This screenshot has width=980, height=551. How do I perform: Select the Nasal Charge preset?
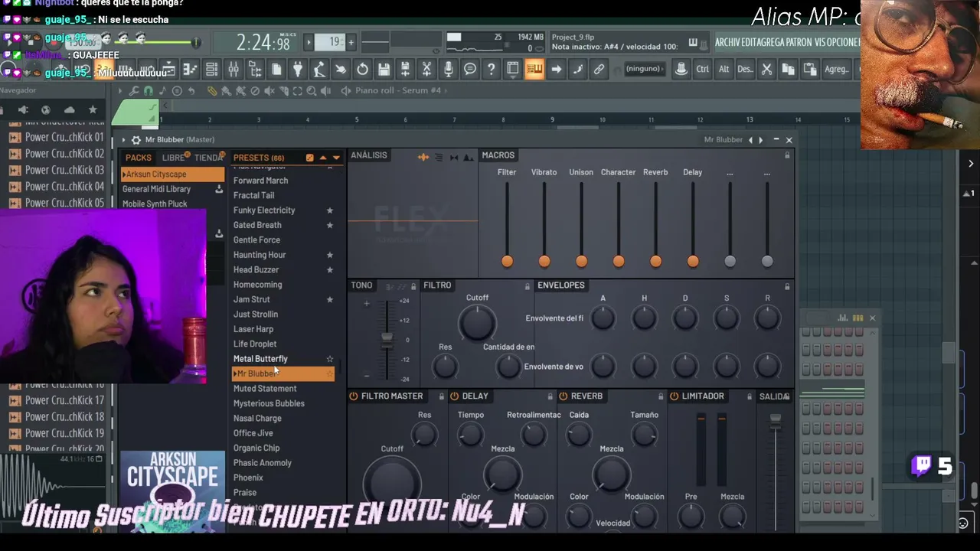(x=257, y=419)
